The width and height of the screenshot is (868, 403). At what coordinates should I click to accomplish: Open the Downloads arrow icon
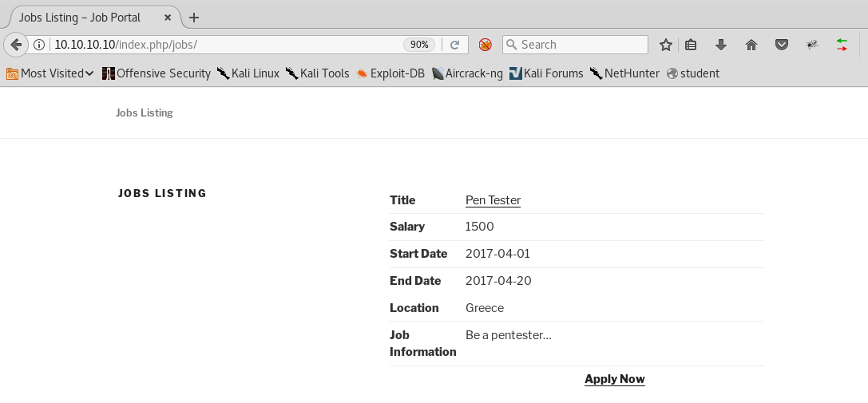click(721, 45)
